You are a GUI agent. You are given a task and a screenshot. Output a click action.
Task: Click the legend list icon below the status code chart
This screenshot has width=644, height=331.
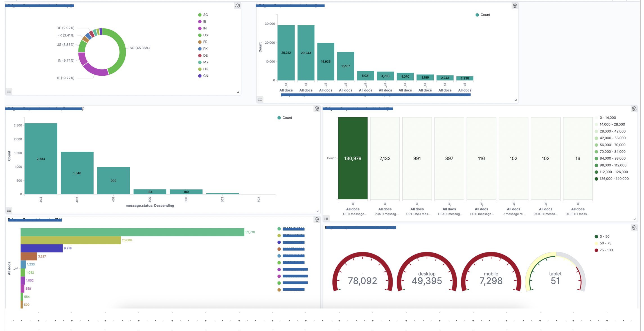tap(9, 210)
